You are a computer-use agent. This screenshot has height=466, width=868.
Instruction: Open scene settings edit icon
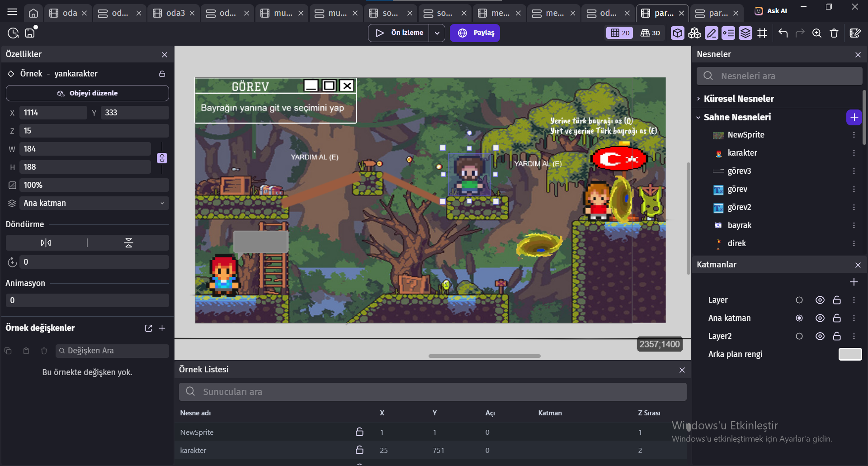855,33
